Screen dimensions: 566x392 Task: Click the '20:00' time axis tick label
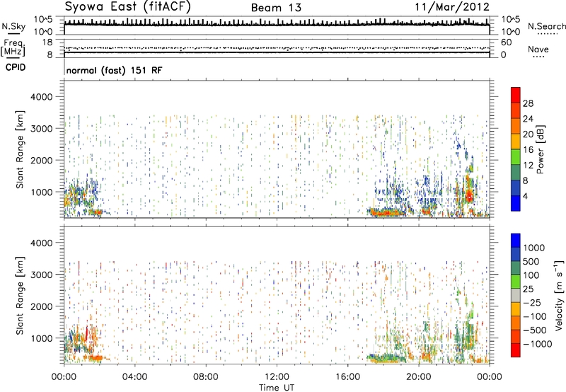click(419, 377)
